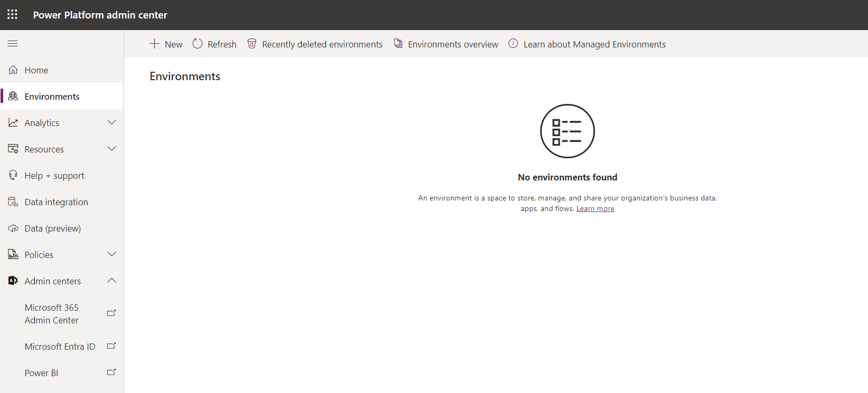Expand the Resources chevron
The height and width of the screenshot is (393, 868).
111,149
